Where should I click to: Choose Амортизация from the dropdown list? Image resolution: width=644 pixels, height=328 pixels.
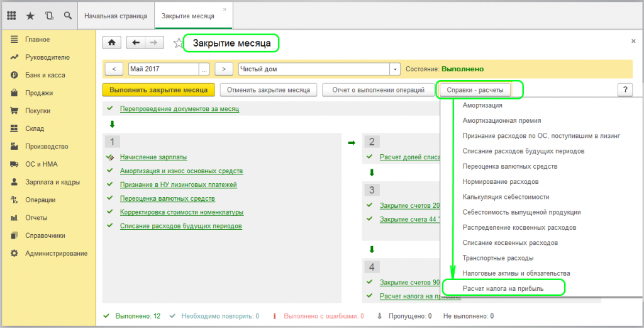[482, 105]
